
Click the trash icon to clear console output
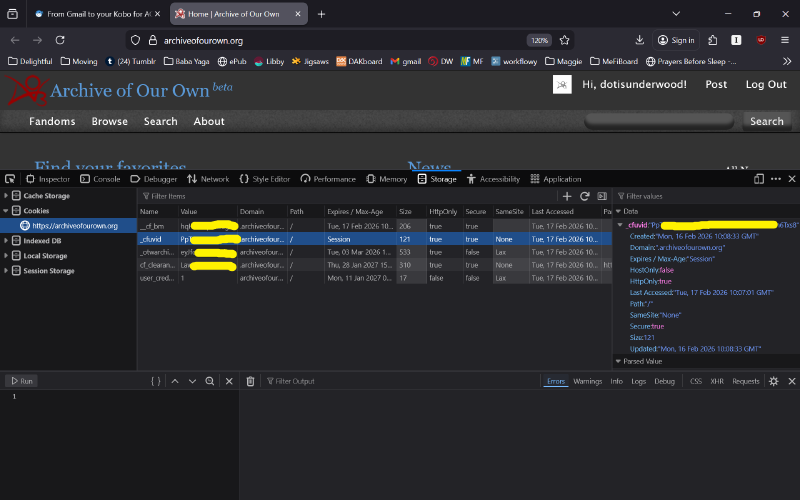(x=251, y=381)
